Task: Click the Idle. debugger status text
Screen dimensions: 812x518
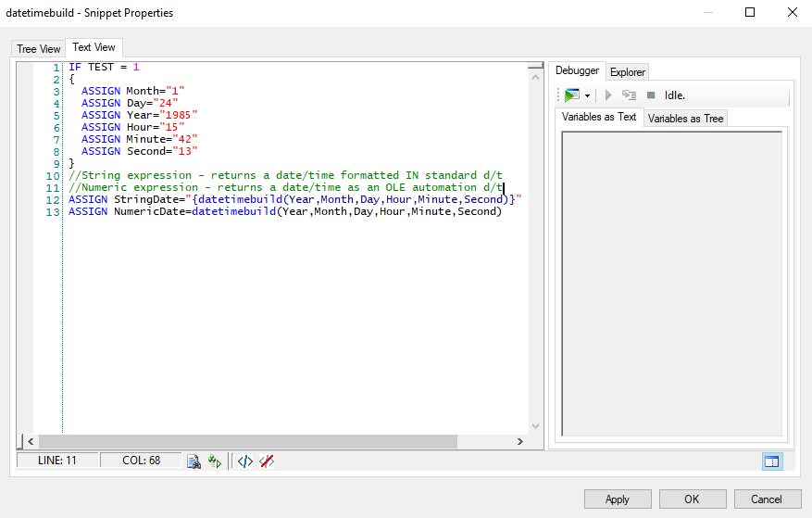Action: tap(675, 95)
